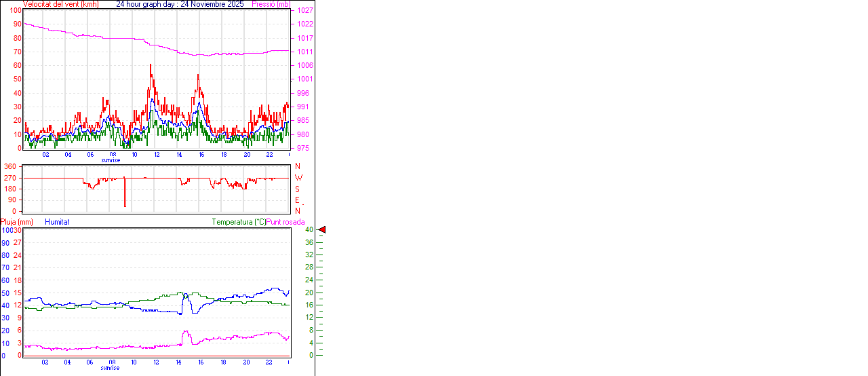
Task: Click the 360 degree axis label
Action: 10,166
